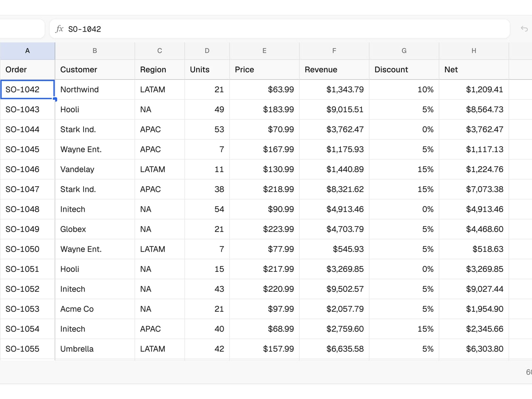The height and width of the screenshot is (399, 532).
Task: Click units cell 53 in SO-1044 row
Action: [x=207, y=129]
